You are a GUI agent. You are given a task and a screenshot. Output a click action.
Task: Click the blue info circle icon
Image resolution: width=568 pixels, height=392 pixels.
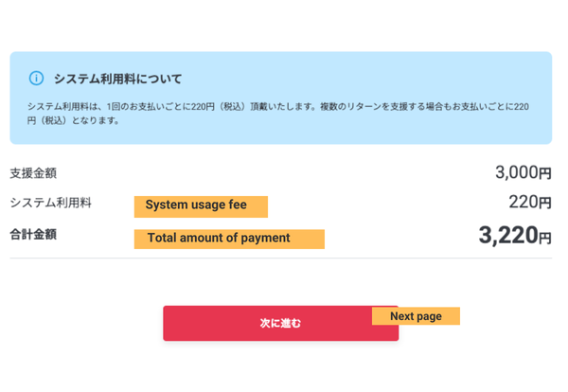(36, 78)
